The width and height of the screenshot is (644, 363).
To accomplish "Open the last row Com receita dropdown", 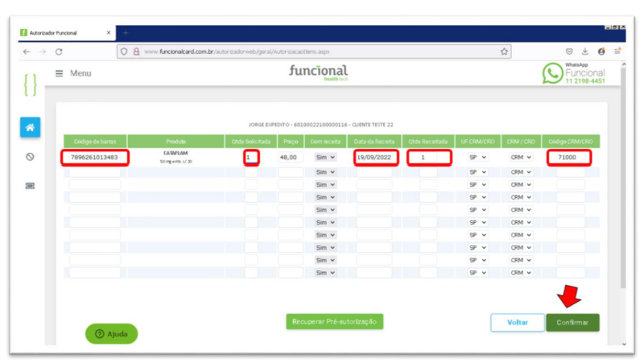I will point(325,273).
